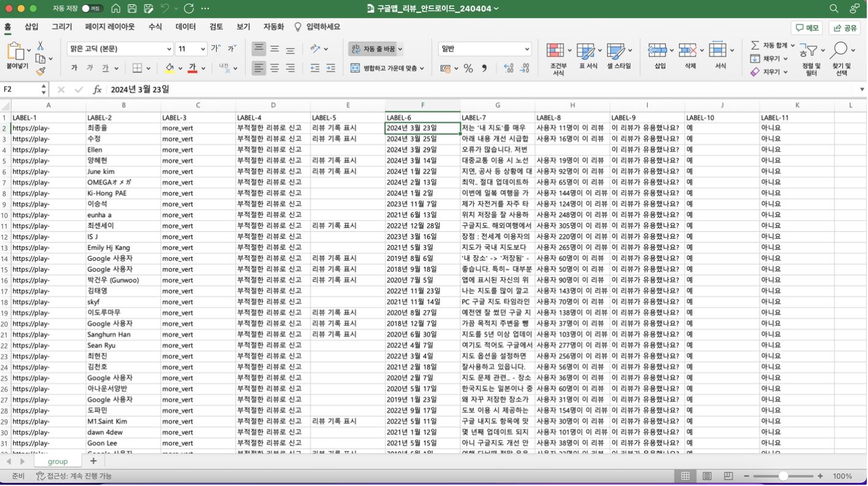The height and width of the screenshot is (486, 868).
Task: Click the zoom slider handle
Action: (x=783, y=476)
